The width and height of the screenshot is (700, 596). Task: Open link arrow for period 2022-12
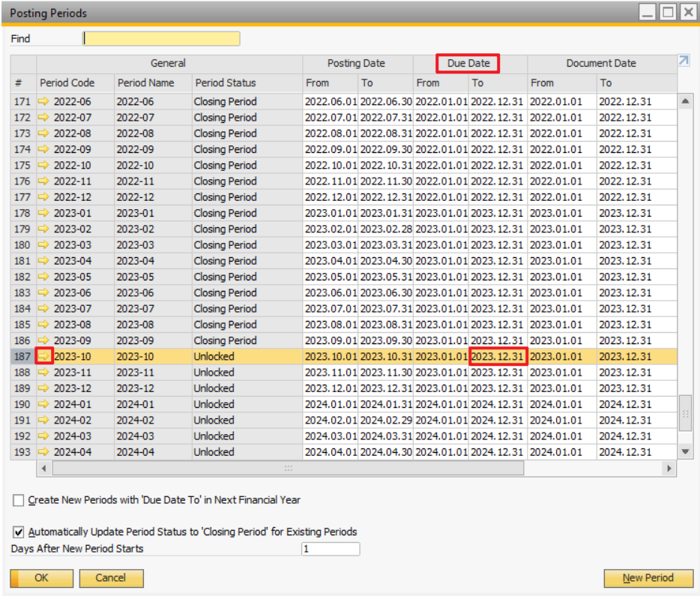[43, 197]
